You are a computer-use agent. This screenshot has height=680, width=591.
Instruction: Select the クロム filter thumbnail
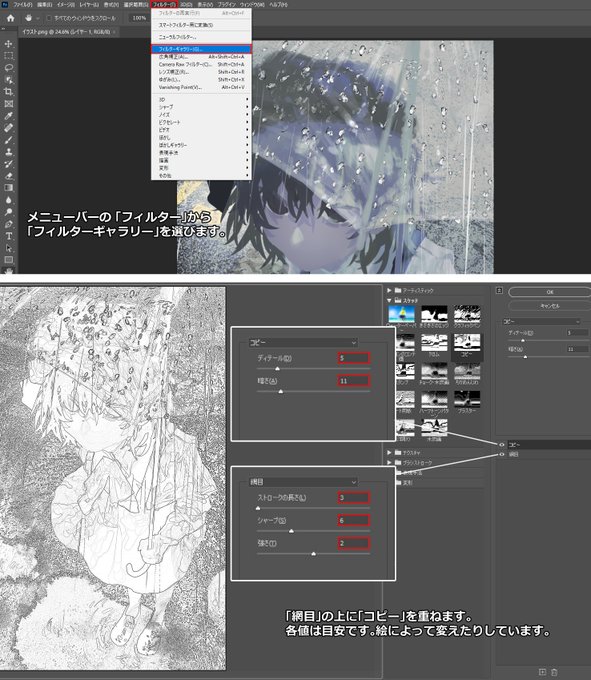(x=434, y=345)
